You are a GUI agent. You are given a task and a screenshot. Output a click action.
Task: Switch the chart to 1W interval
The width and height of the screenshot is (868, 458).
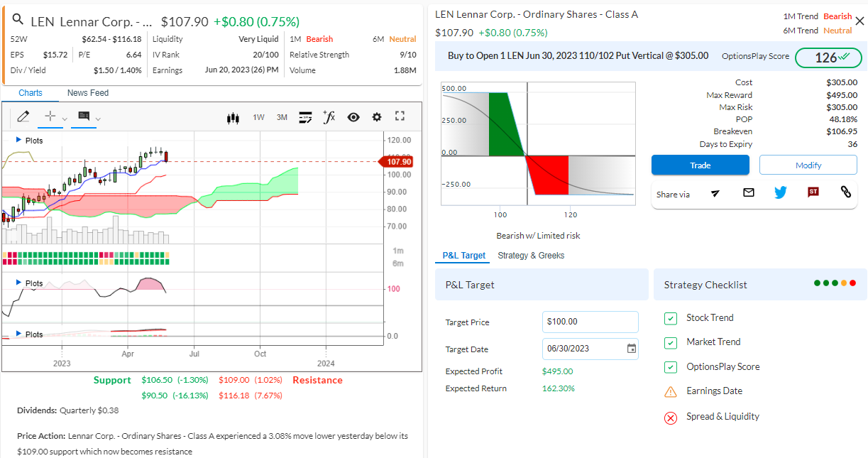(x=259, y=117)
